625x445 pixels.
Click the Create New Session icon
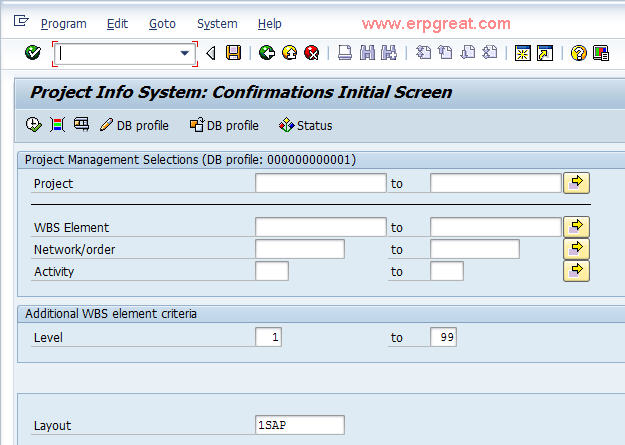pyautogui.click(x=523, y=53)
